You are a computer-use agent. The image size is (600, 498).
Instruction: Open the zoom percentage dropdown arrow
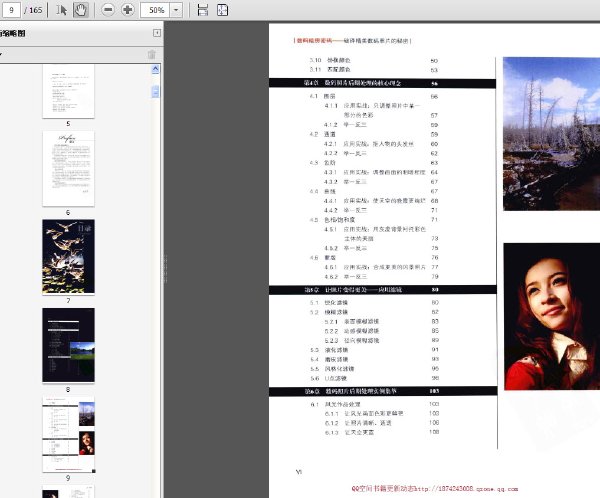176,10
